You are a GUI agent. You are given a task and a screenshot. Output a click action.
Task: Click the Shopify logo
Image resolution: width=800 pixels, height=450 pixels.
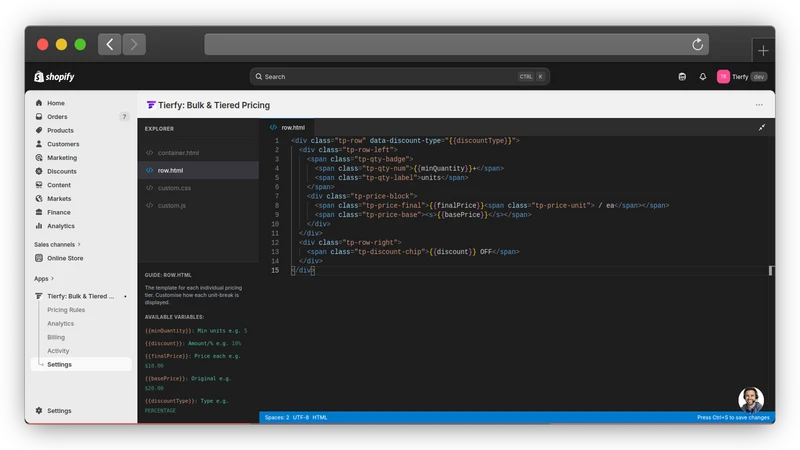coord(54,77)
